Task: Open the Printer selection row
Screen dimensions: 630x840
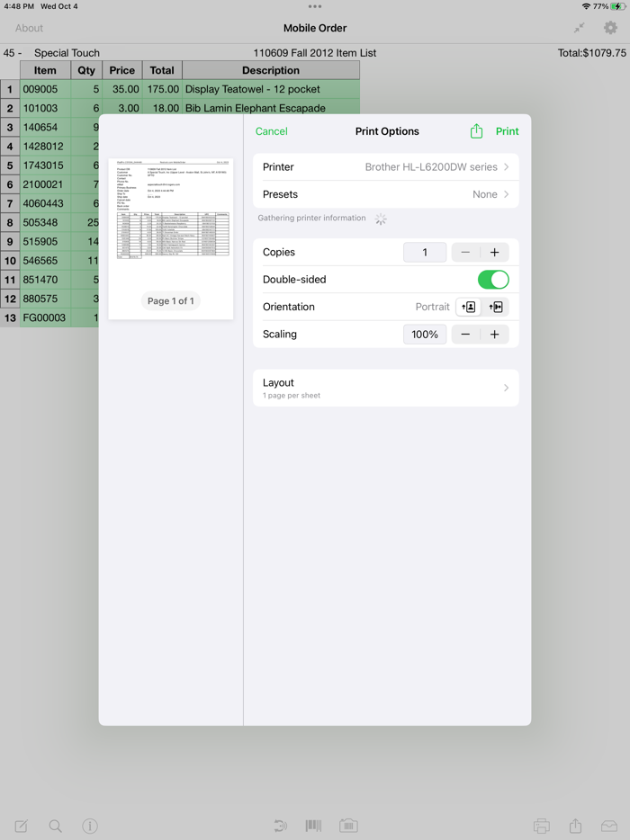Action: 385,167
